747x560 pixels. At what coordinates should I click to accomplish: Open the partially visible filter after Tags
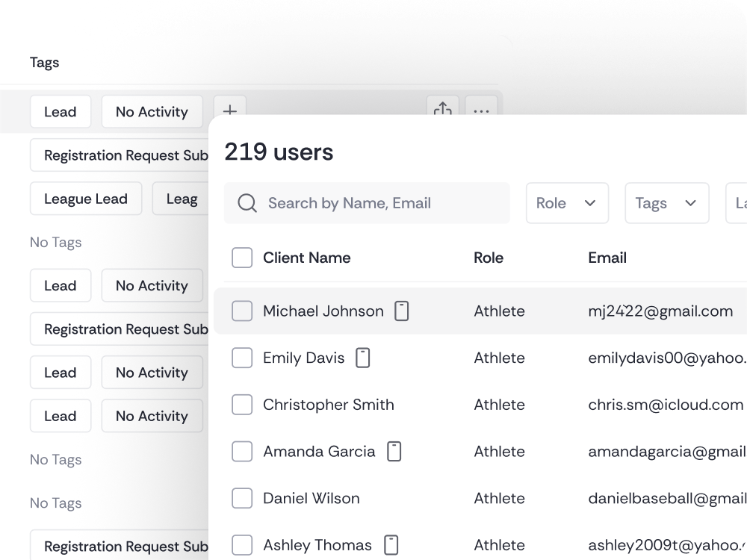(x=738, y=203)
